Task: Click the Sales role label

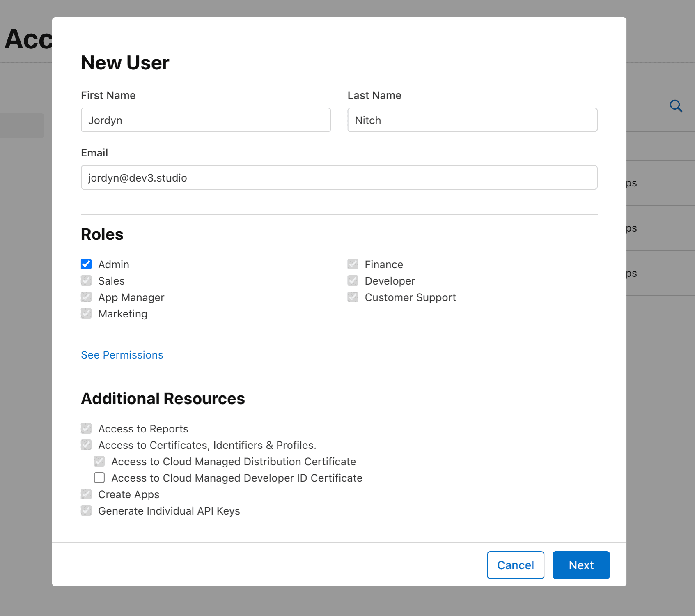Action: (x=111, y=281)
